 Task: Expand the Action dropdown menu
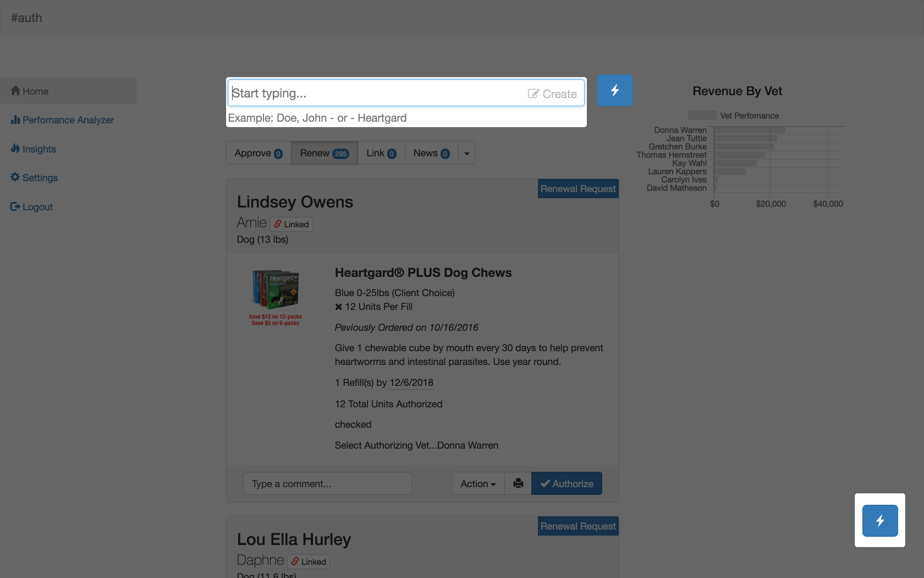click(x=478, y=483)
